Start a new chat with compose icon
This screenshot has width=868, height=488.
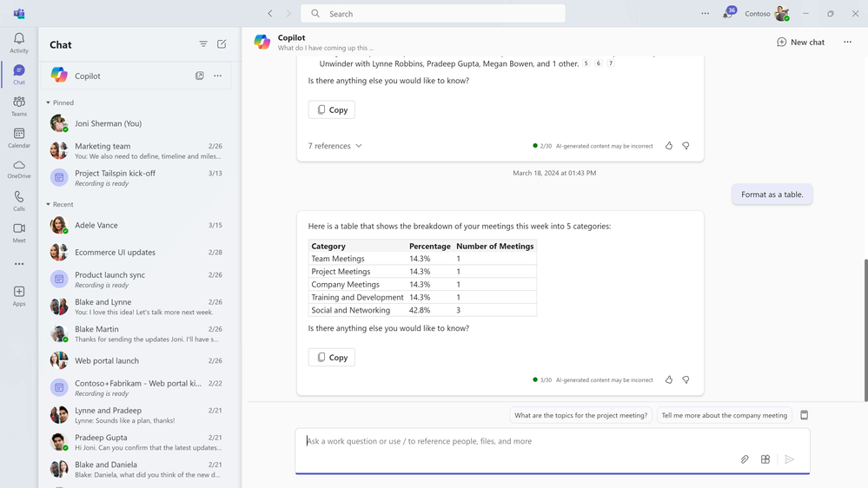coord(222,44)
